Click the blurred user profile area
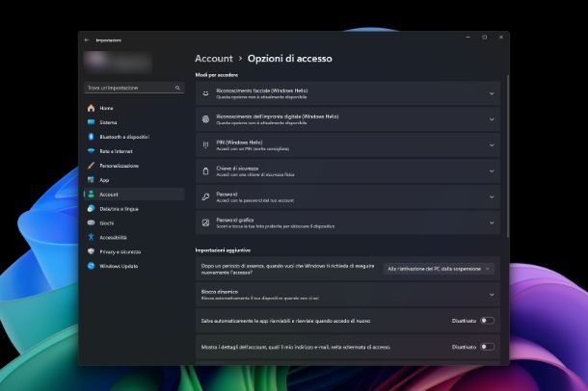Image resolution: width=588 pixels, height=391 pixels. [x=118, y=63]
